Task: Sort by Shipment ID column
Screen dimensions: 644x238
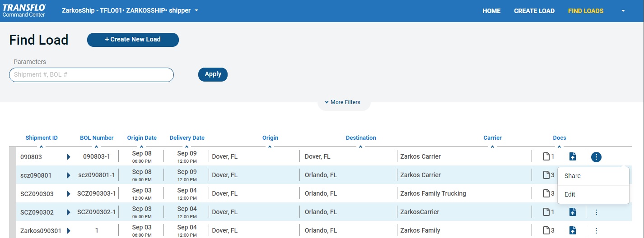Action: pyautogui.click(x=42, y=138)
